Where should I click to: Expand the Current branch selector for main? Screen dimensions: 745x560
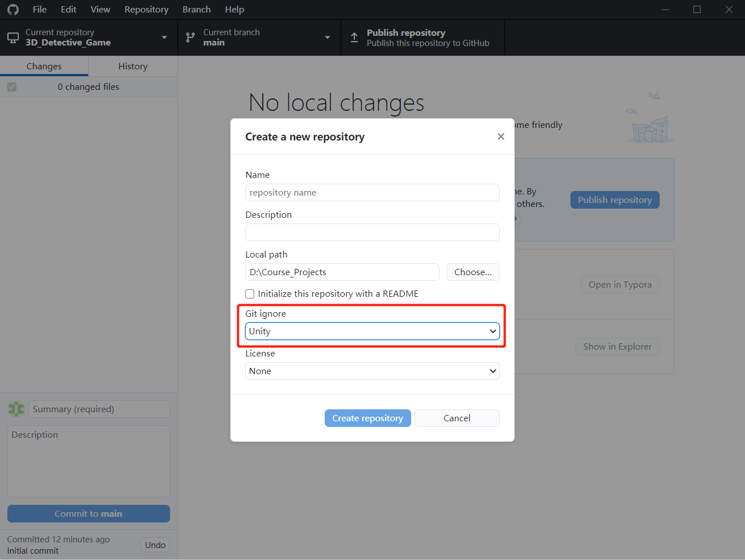pyautogui.click(x=327, y=38)
